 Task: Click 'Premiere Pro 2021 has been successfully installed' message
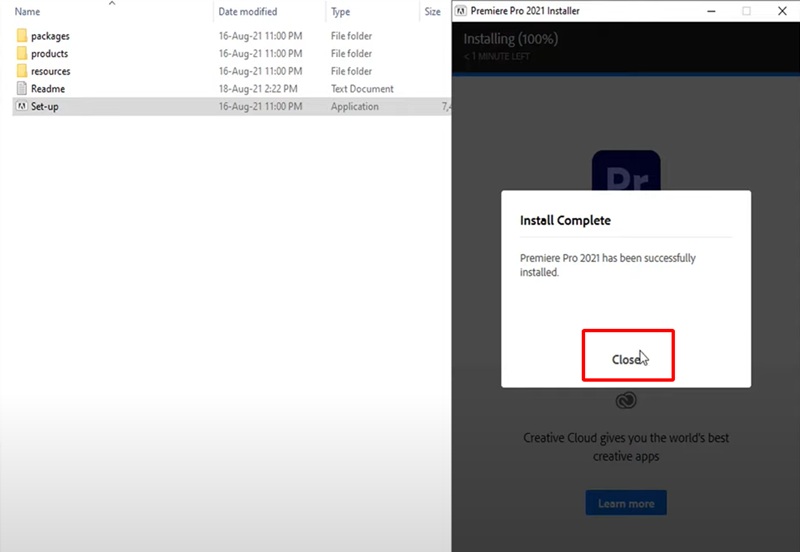point(608,265)
